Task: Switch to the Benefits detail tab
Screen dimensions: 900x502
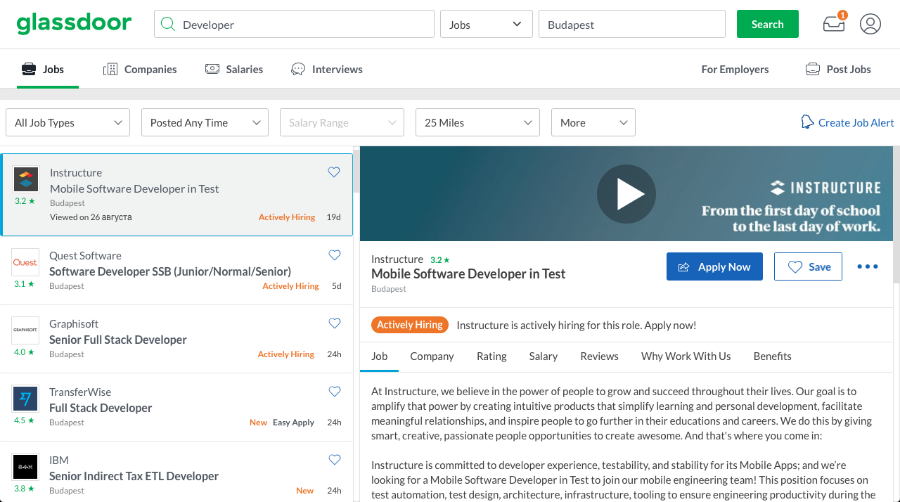Action: [x=772, y=356]
